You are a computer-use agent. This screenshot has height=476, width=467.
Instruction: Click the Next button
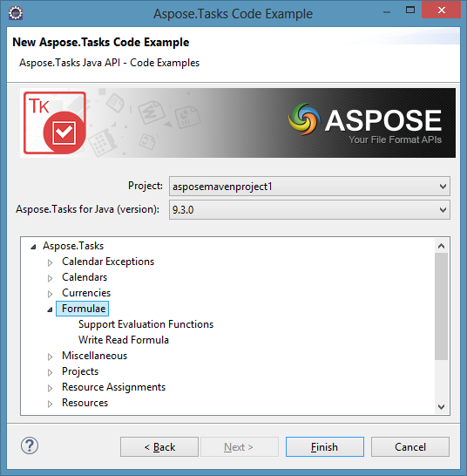pyautogui.click(x=239, y=447)
